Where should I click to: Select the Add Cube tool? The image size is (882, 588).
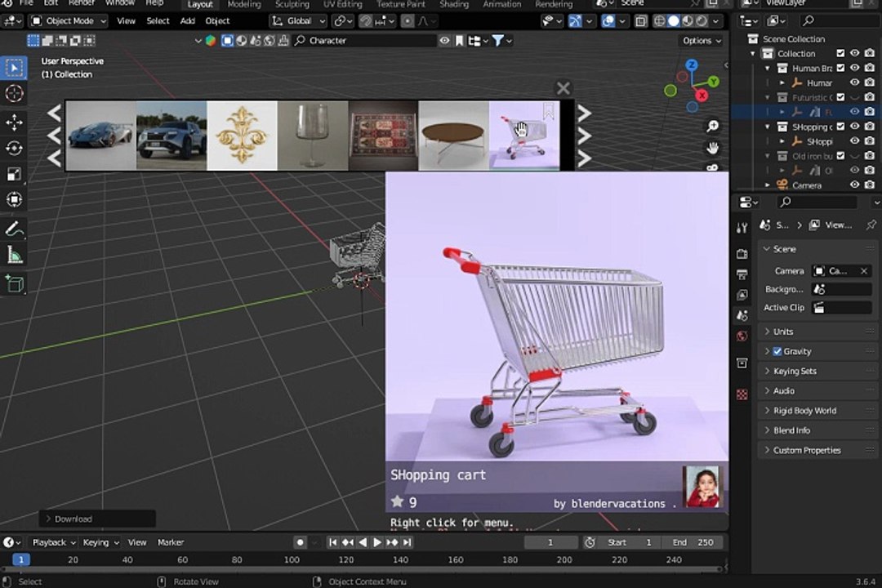14,283
